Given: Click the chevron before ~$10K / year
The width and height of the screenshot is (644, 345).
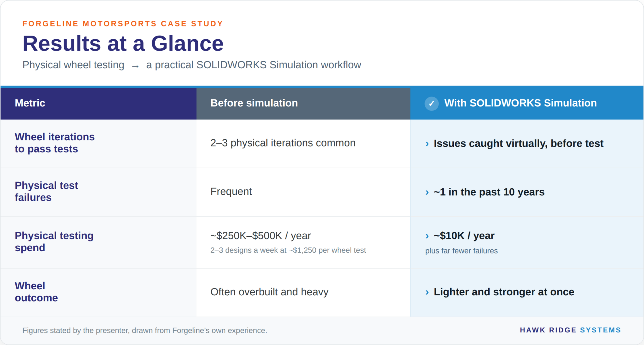Looking at the screenshot, I should click(427, 236).
